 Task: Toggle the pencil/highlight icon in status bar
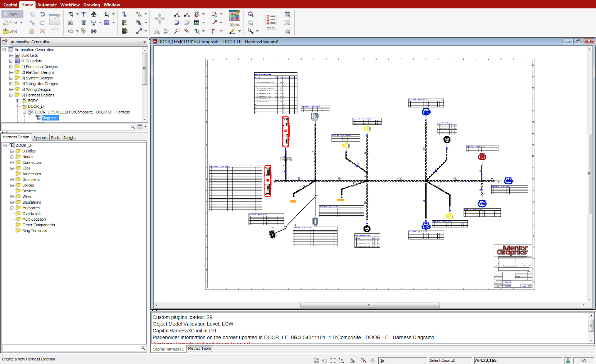coord(352,361)
